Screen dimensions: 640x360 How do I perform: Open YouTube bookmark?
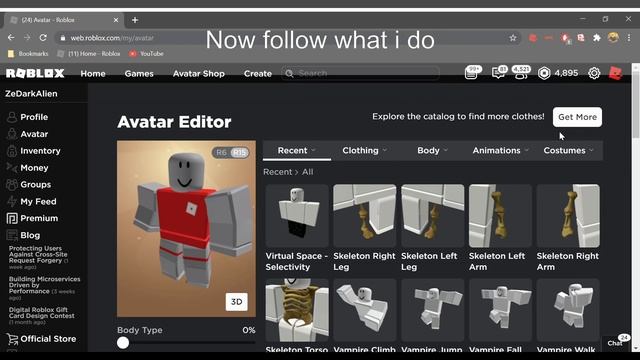click(147, 53)
